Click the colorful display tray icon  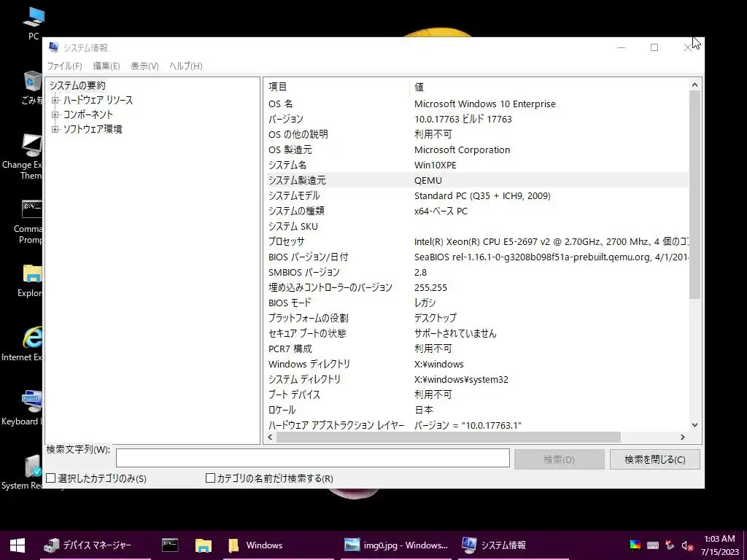point(635,545)
